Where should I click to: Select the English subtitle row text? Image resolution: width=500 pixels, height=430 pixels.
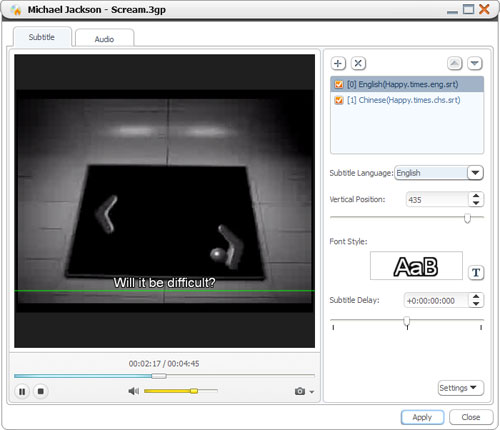tap(403, 85)
